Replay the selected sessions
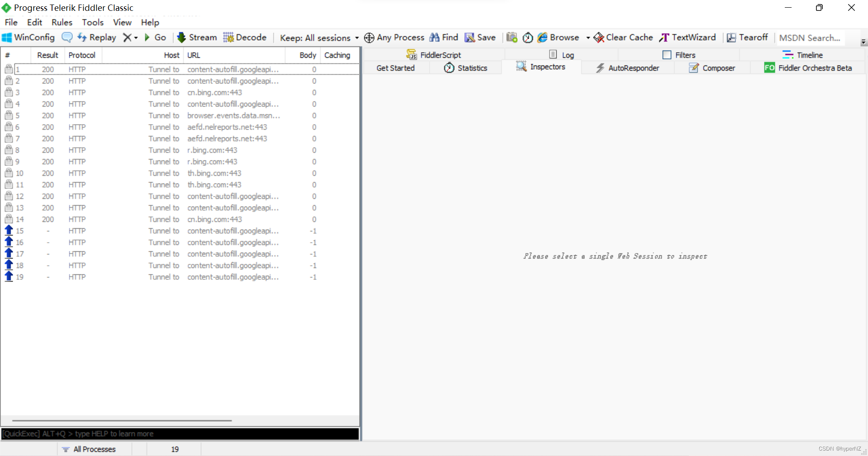 [97, 38]
